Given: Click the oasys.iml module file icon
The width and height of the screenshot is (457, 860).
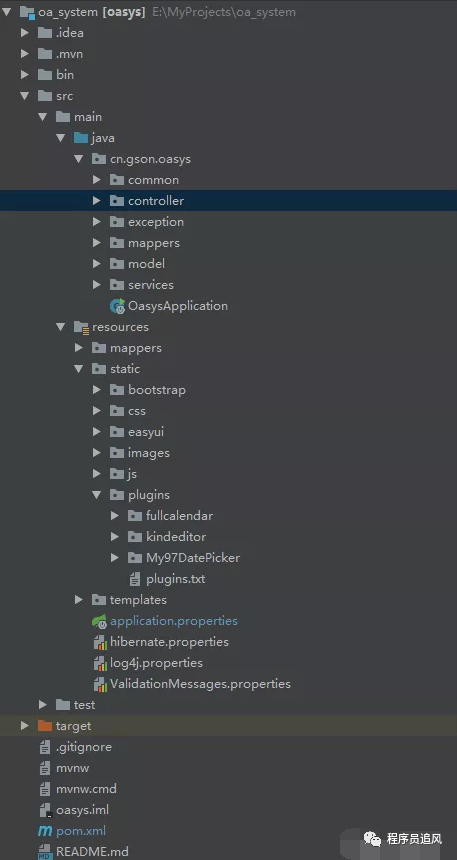Looking at the screenshot, I should coord(45,810).
